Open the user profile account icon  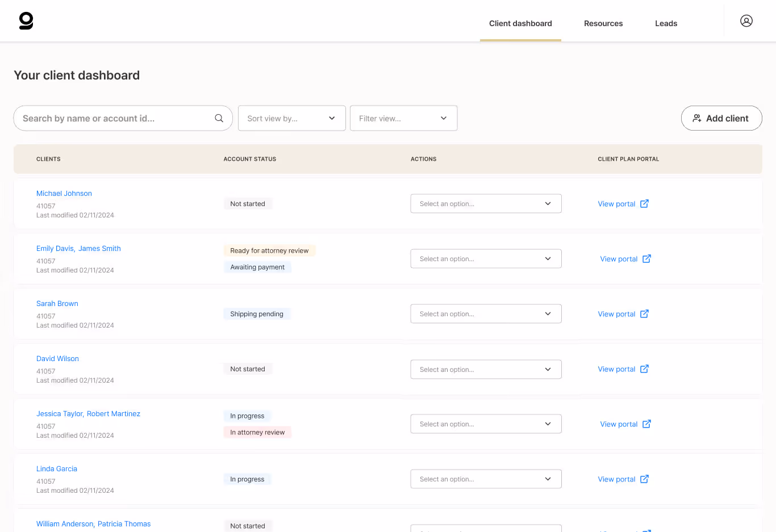[x=746, y=21]
